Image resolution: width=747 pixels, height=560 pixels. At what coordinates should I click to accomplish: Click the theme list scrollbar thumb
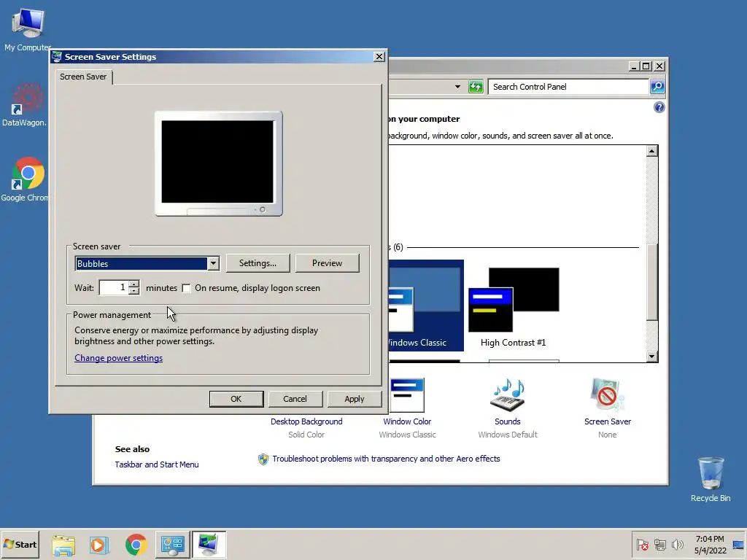click(x=652, y=281)
